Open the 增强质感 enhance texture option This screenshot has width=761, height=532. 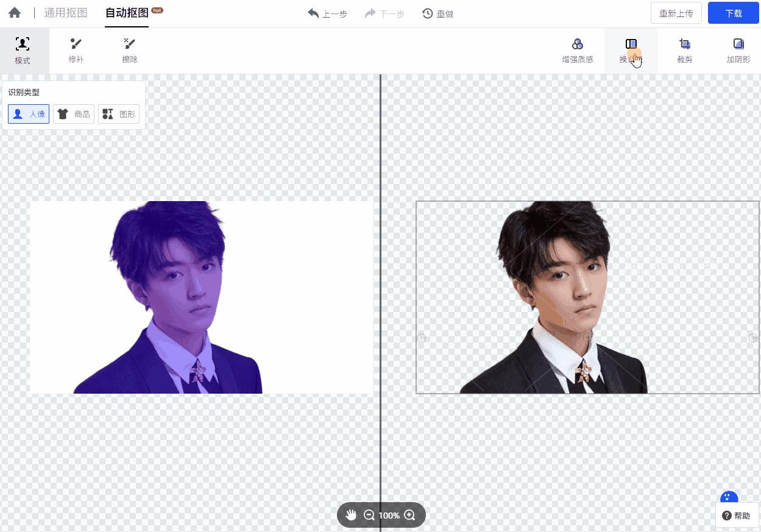[x=578, y=51]
